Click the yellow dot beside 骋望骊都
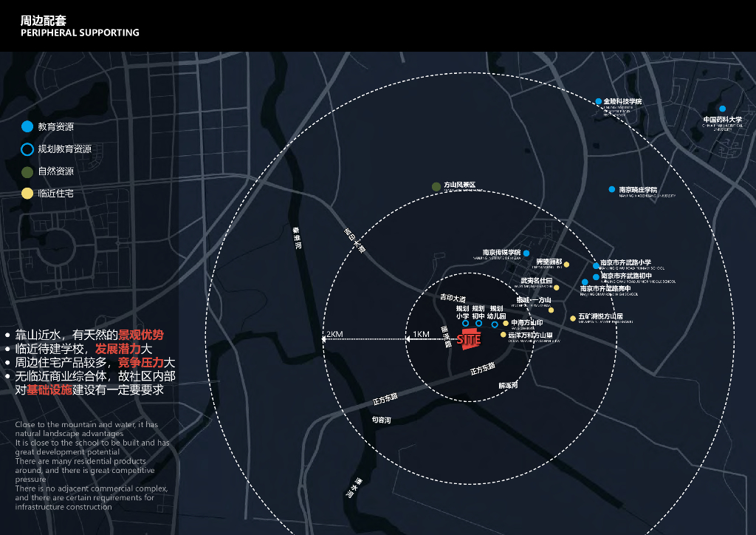Screen dimensions: 756x535 tap(566, 265)
